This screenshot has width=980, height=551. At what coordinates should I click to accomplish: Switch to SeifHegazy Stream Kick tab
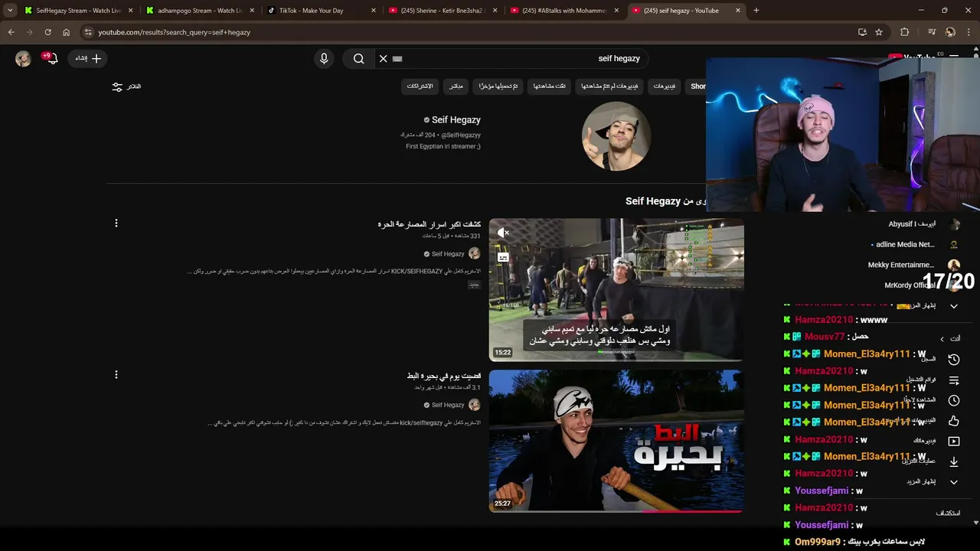tap(78, 11)
